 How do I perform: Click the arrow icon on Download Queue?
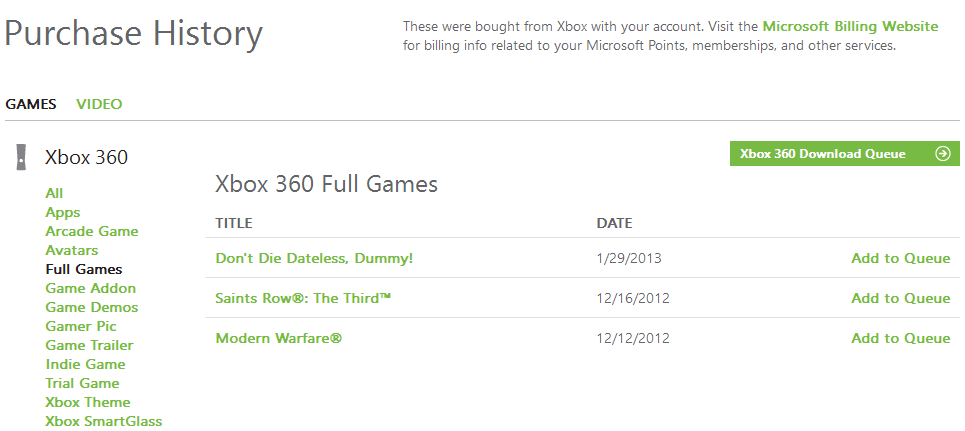942,154
